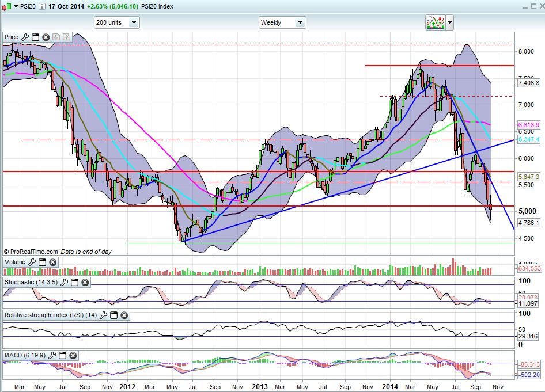This screenshot has width=545, height=392.
Task: Click the 8,000 price axis label
Action: coord(526,51)
